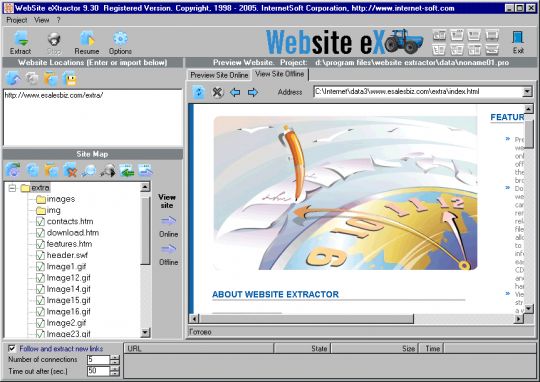Uncheck the download.htm checkbox

coord(40,233)
